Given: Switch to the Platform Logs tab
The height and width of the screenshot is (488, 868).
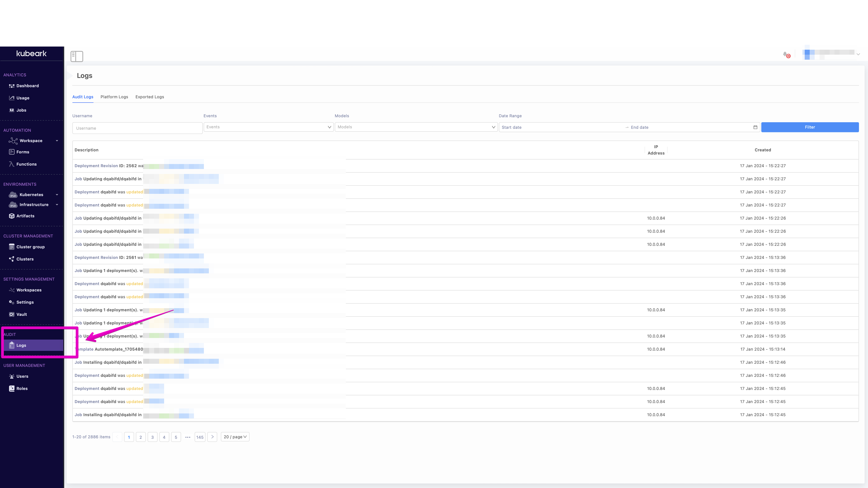Looking at the screenshot, I should click(x=114, y=97).
